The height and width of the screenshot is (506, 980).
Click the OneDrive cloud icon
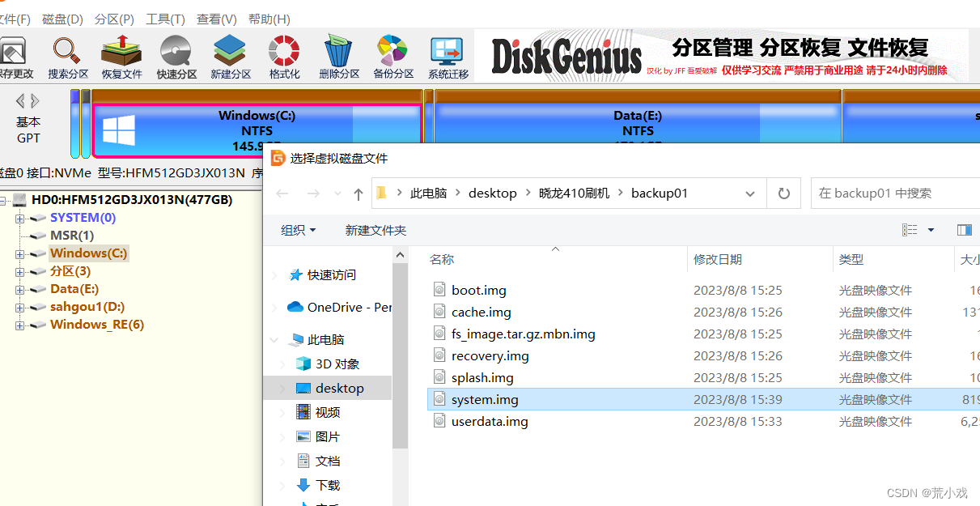[x=295, y=308]
